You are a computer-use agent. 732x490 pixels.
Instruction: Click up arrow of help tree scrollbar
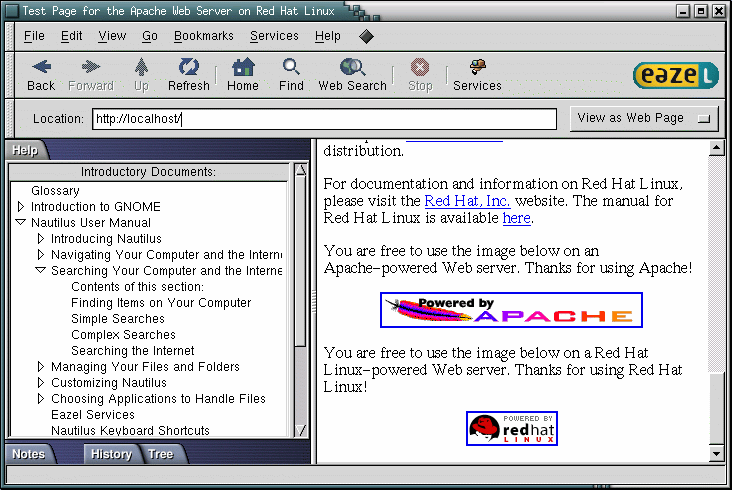[x=301, y=170]
